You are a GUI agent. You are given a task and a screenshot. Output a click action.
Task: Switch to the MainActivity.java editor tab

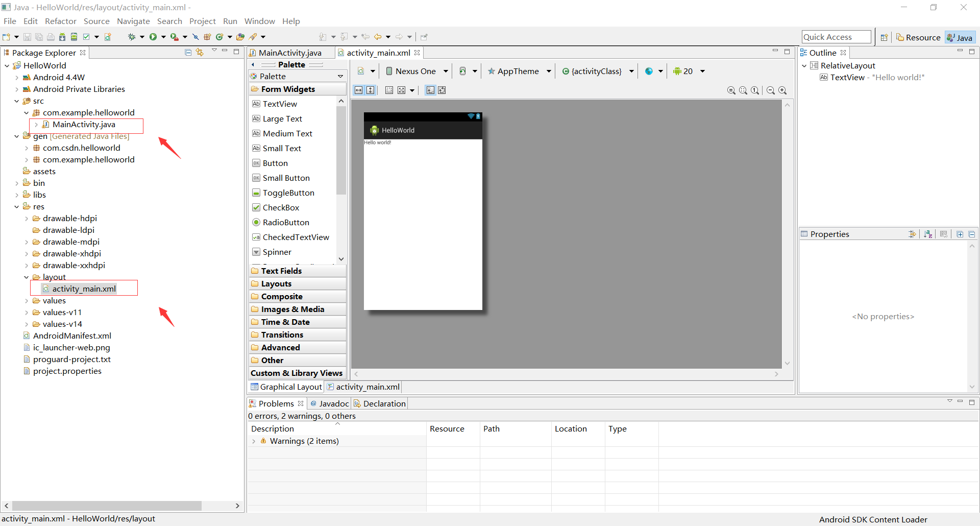tap(290, 53)
